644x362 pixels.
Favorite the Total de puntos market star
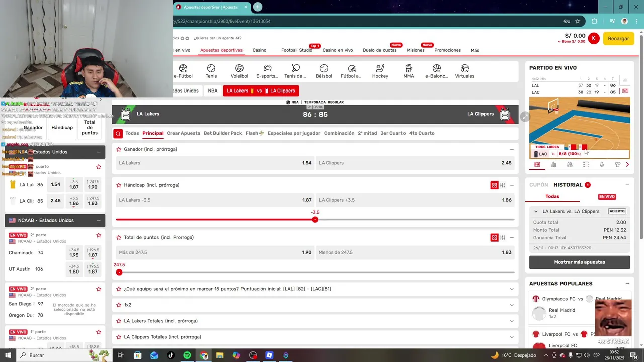coord(119,237)
